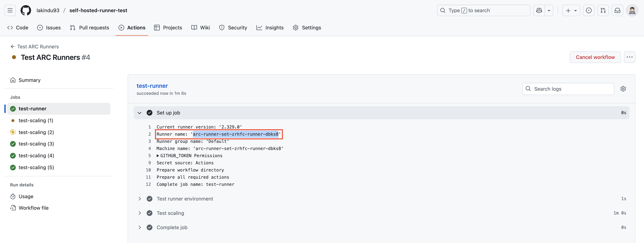Open recent activity history icon

pos(589,10)
